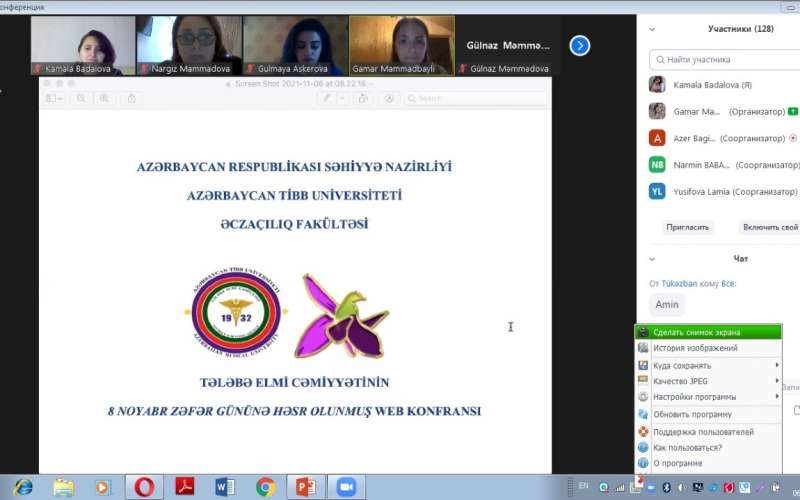This screenshot has width=800, height=500.
Task: Click Gamar Ma... (Организатор) participant row
Action: [x=723, y=111]
